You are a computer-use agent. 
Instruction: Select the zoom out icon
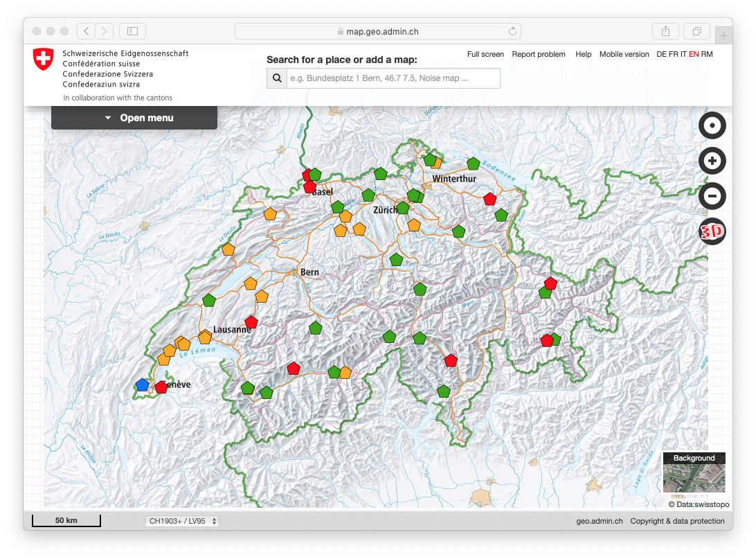712,196
